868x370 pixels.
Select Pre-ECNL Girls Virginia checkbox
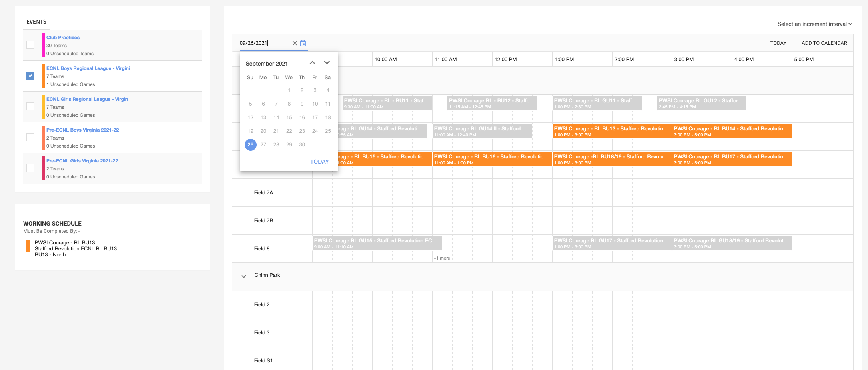click(x=30, y=168)
